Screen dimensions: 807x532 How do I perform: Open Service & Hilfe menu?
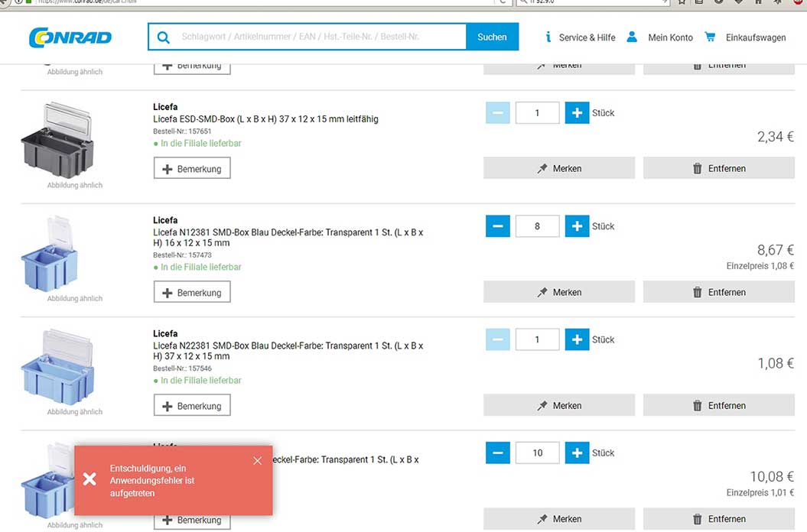click(587, 37)
